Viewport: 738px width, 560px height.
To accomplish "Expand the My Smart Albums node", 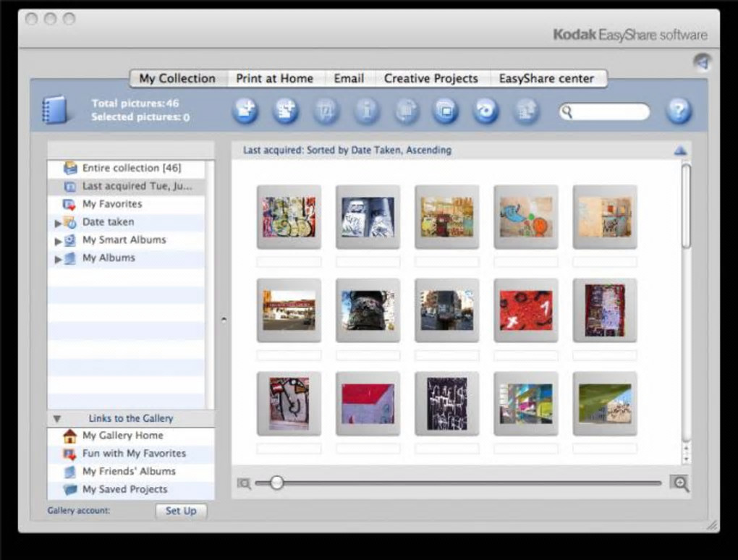I will point(57,242).
